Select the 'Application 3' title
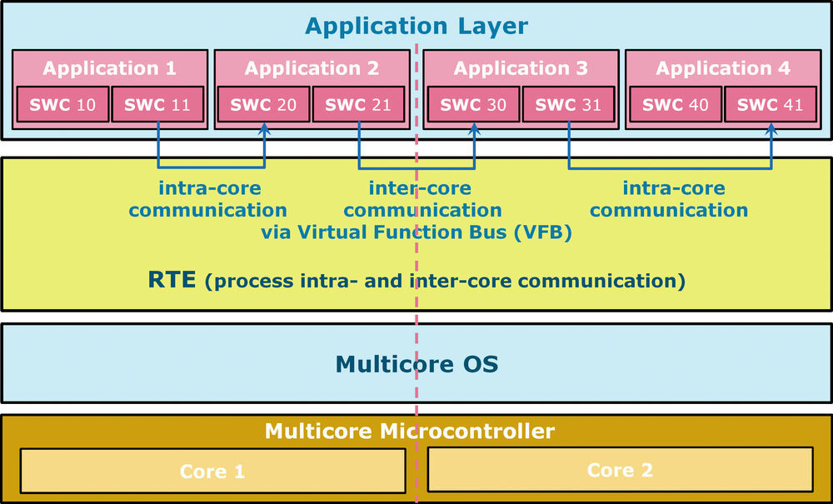The height and width of the screenshot is (504, 833). tap(521, 68)
